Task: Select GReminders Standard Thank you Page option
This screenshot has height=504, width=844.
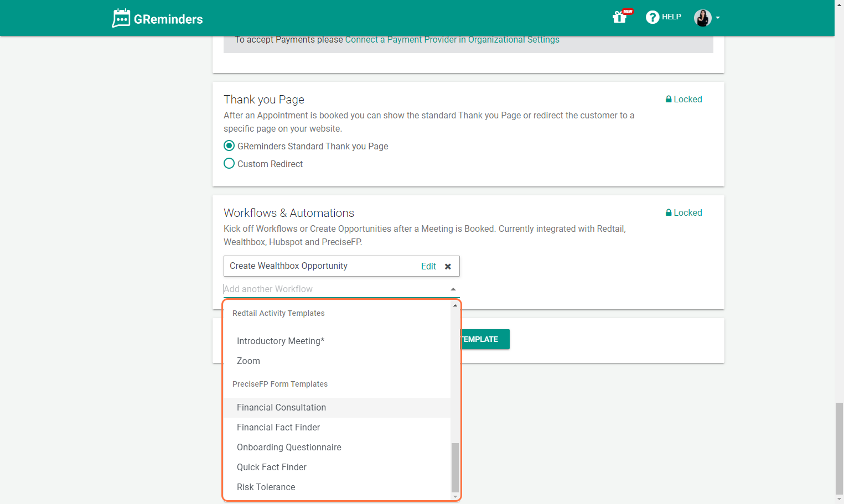Action: coord(229,146)
